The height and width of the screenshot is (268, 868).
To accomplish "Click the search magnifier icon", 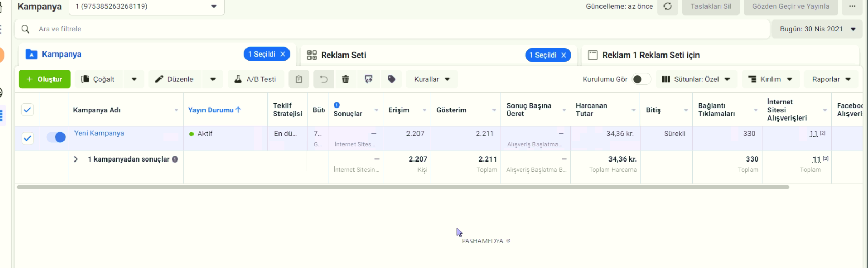I will coord(25,29).
